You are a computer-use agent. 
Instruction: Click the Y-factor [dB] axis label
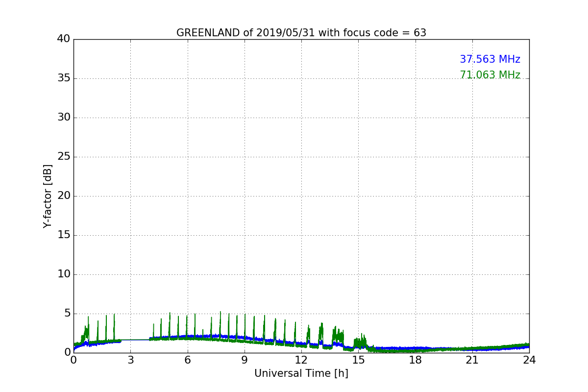pyautogui.click(x=48, y=196)
